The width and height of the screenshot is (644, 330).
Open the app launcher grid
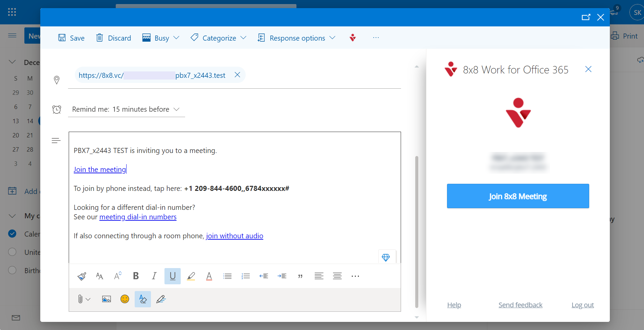pos(12,12)
